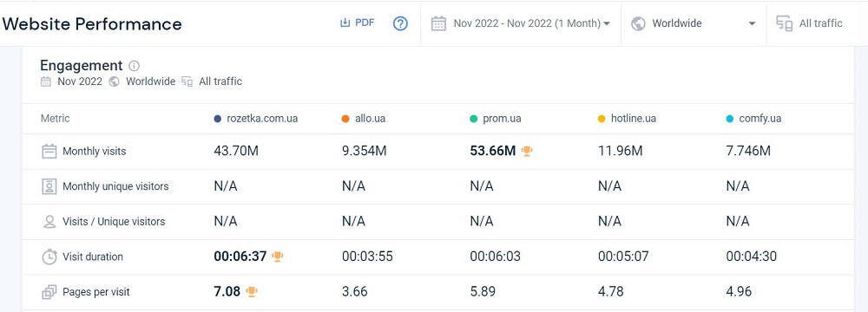Click the hotline.ua yellow color dot

602,119
